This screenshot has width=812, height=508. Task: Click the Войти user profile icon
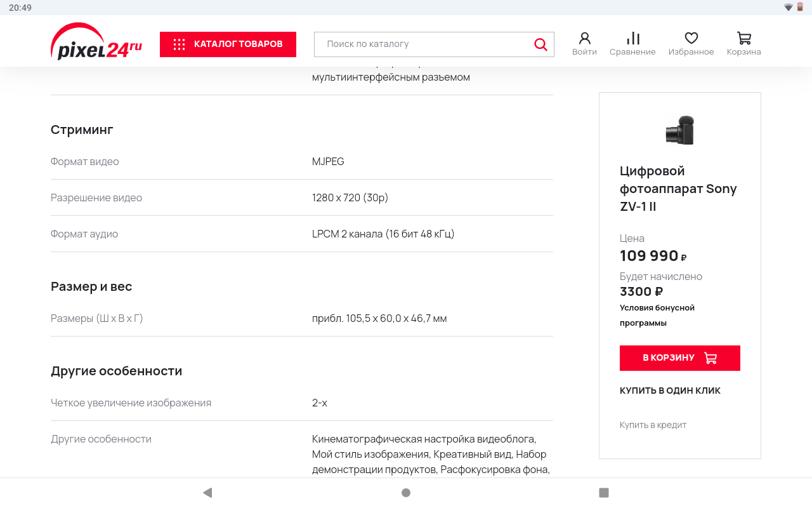pos(584,38)
